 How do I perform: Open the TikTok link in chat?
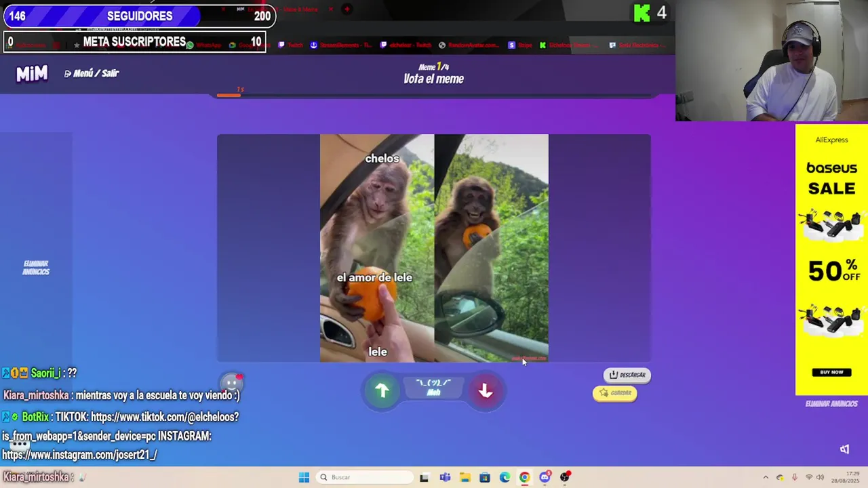point(165,417)
